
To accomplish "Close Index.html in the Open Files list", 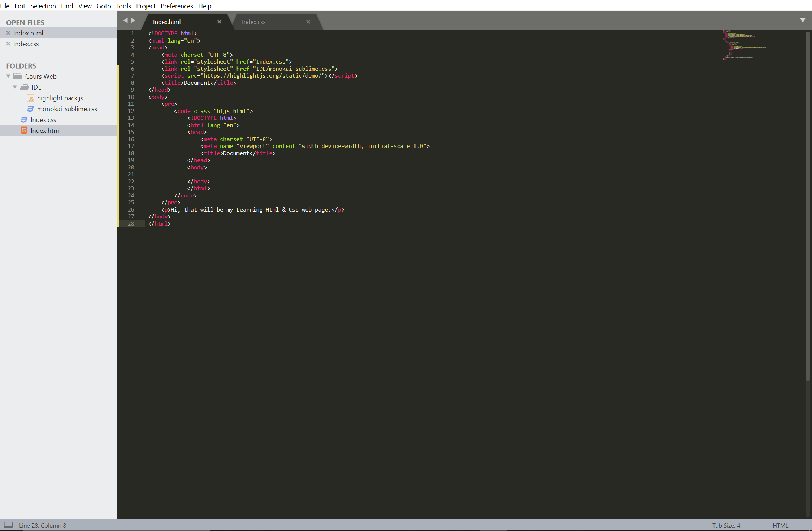I will (x=8, y=33).
